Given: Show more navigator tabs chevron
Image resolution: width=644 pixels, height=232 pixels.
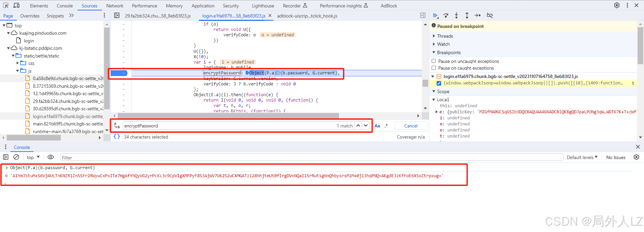Looking at the screenshot, I should tap(71, 15).
